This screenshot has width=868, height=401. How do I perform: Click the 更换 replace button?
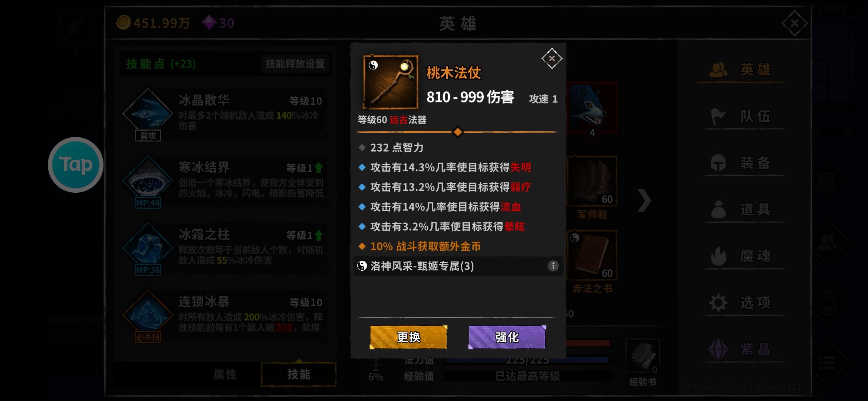tap(408, 337)
